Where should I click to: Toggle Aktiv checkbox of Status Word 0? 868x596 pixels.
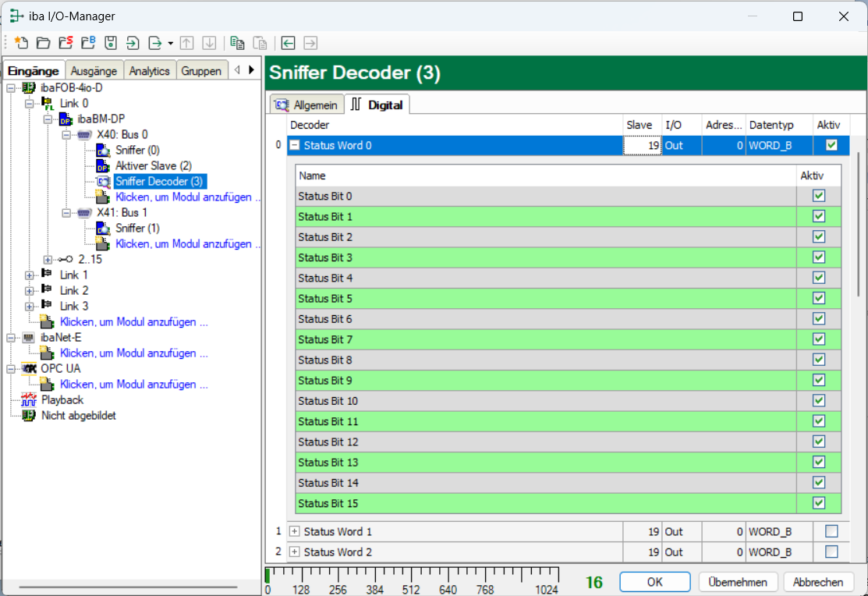point(831,145)
